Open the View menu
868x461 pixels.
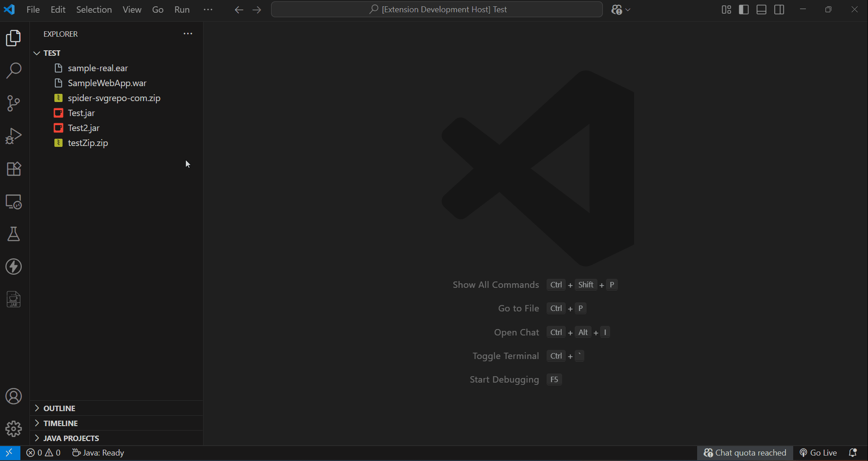pos(132,10)
